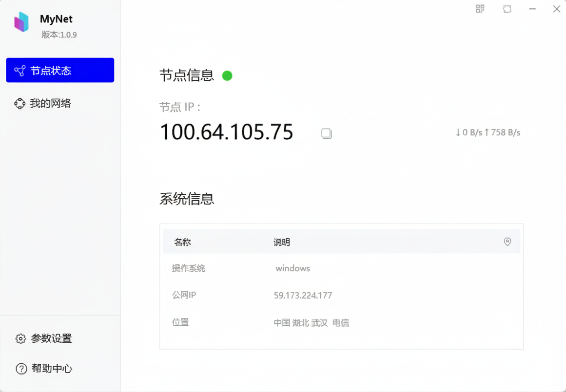The width and height of the screenshot is (566, 392).
Task: Open the 节点状态 sidebar tab
Action: tap(60, 71)
